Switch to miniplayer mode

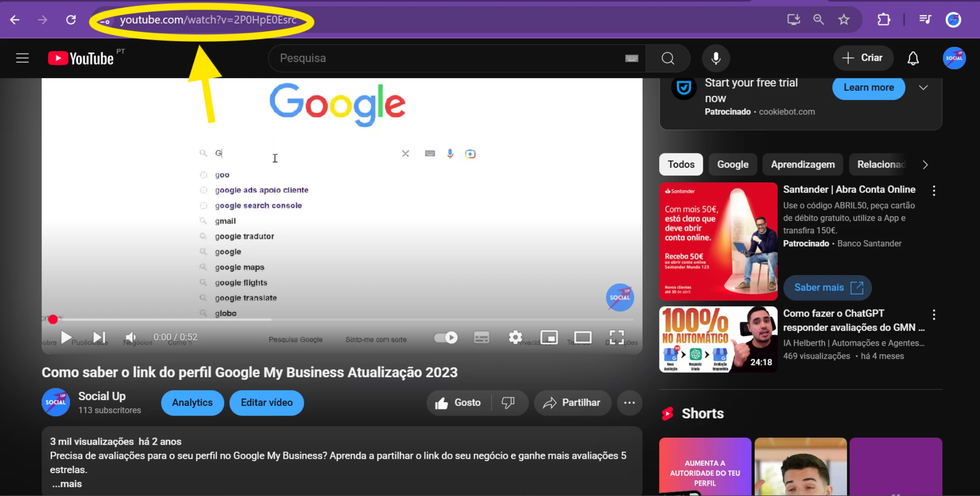pyautogui.click(x=549, y=338)
